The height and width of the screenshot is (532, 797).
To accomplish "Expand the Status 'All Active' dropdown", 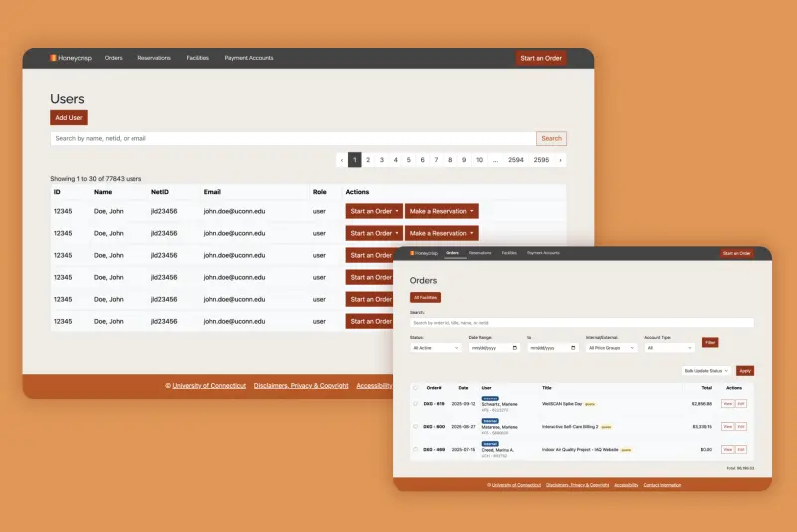I will [436, 348].
